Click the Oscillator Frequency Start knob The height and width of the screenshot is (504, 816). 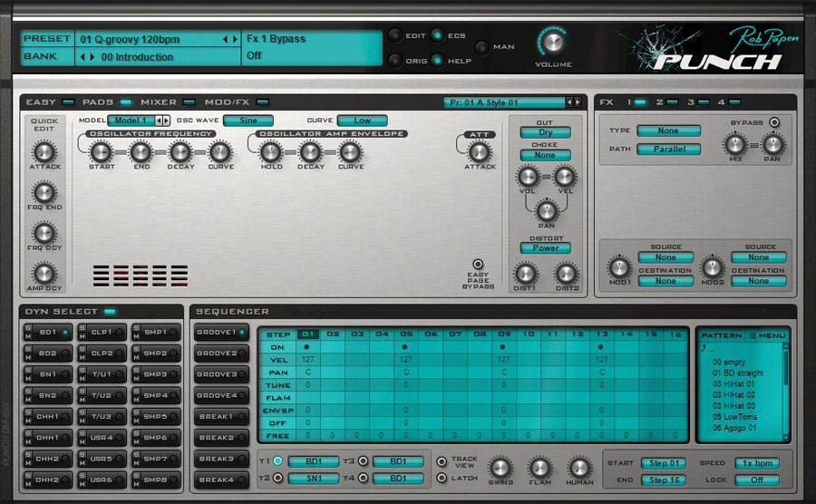point(101,152)
